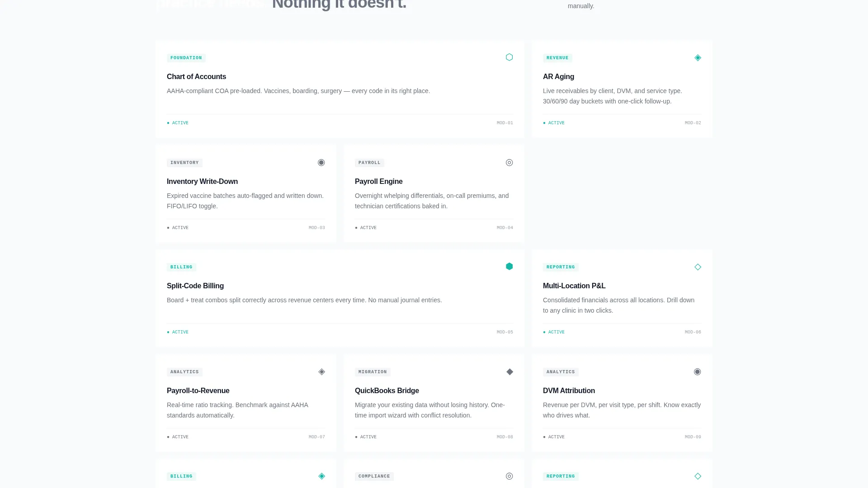Open the Payroll-to-Revenue title
This screenshot has width=868, height=488.
pyautogui.click(x=198, y=391)
